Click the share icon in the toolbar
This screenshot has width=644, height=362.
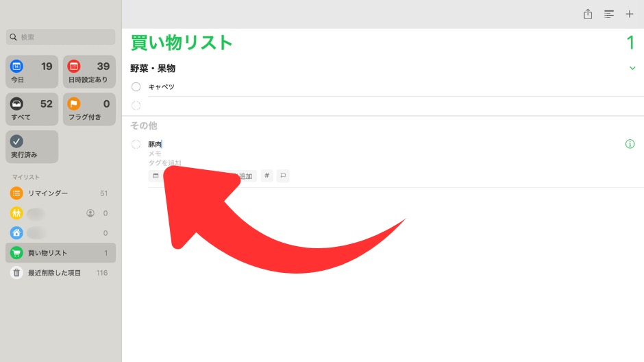pos(588,14)
